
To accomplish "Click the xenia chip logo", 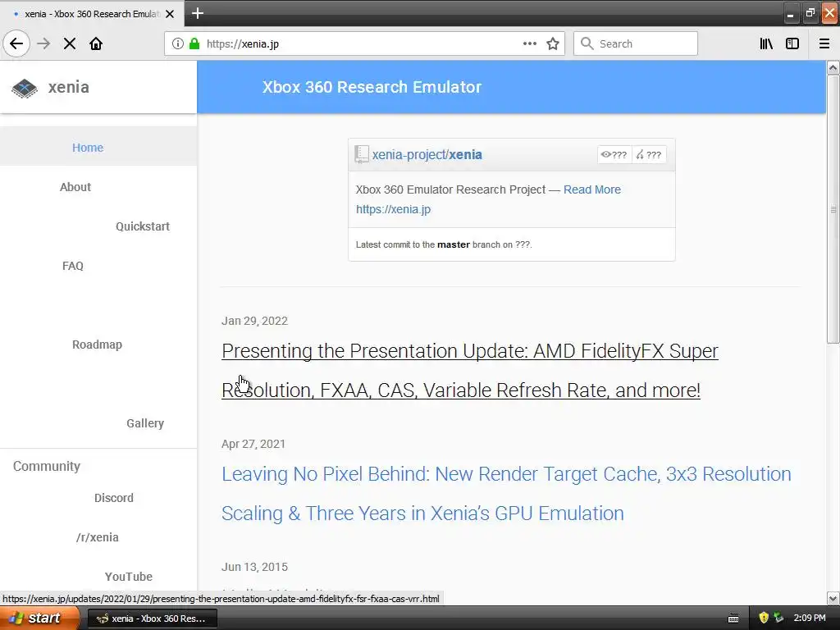I will [x=25, y=88].
